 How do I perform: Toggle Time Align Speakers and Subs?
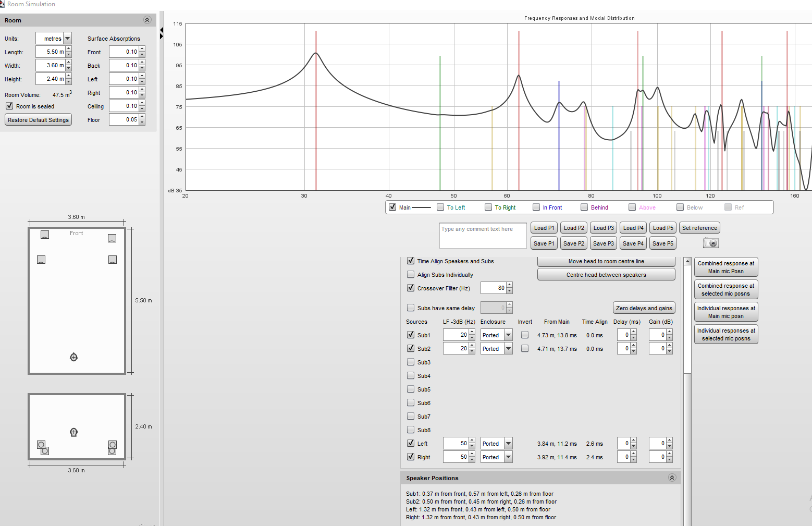411,261
